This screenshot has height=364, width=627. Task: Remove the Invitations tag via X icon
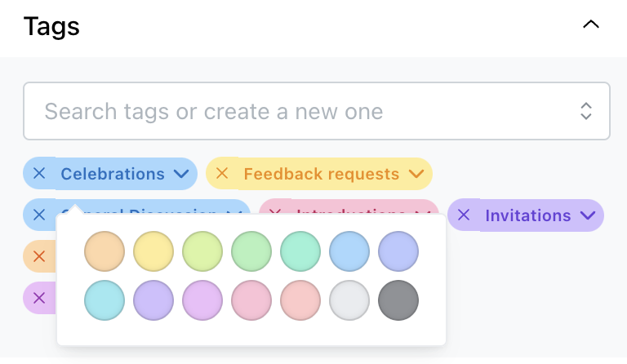point(464,215)
